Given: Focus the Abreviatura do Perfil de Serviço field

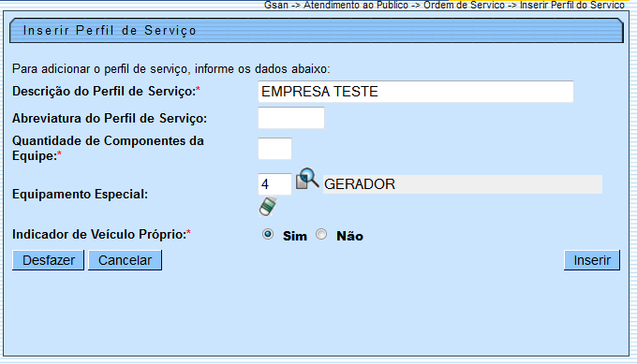Looking at the screenshot, I should pos(291,118).
